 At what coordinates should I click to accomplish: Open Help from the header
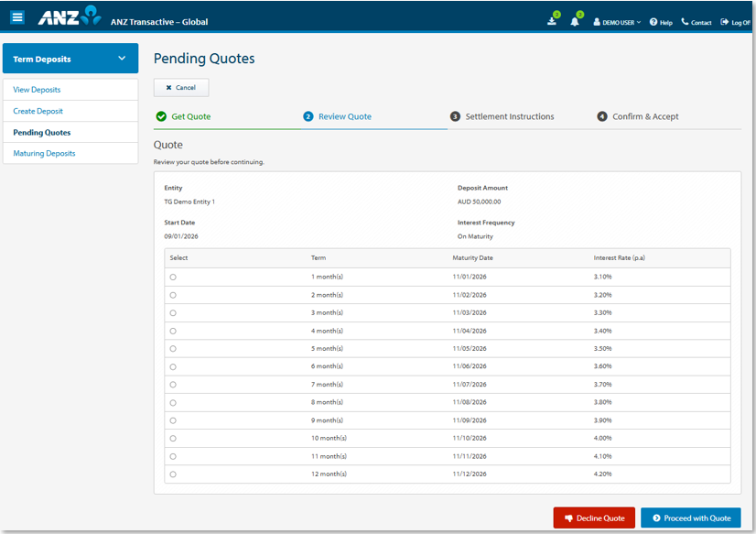click(660, 22)
